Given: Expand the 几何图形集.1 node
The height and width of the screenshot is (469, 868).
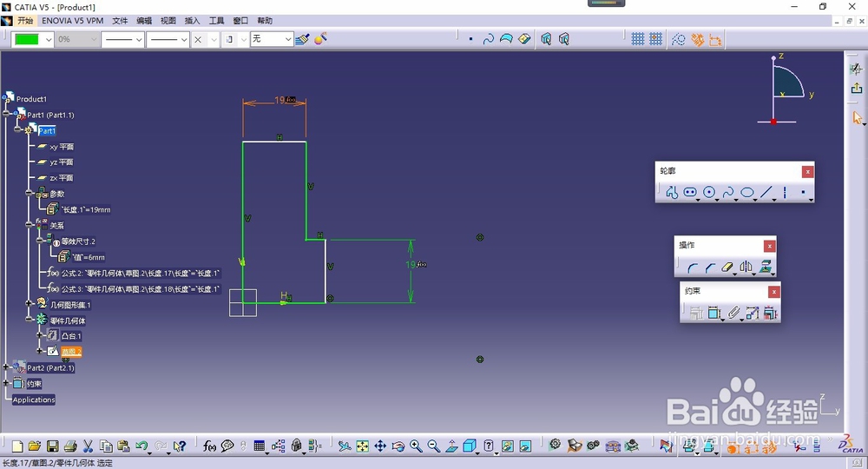Looking at the screenshot, I should (x=29, y=303).
